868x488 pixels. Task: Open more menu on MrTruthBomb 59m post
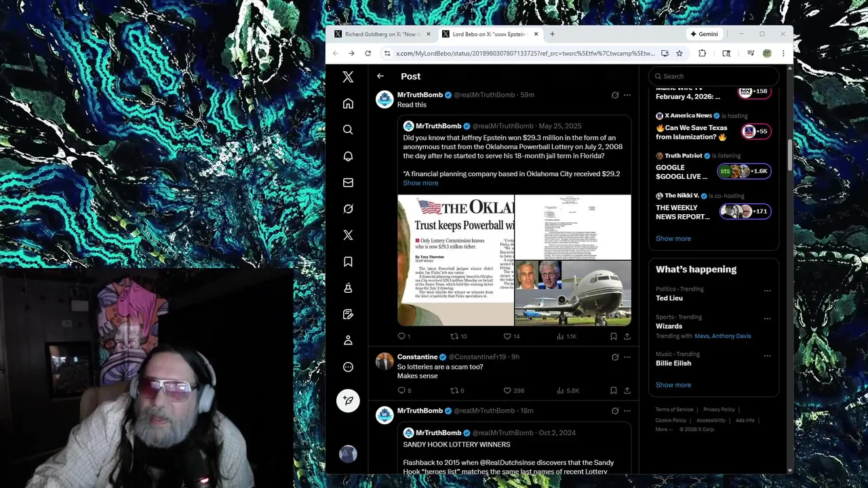[627, 95]
